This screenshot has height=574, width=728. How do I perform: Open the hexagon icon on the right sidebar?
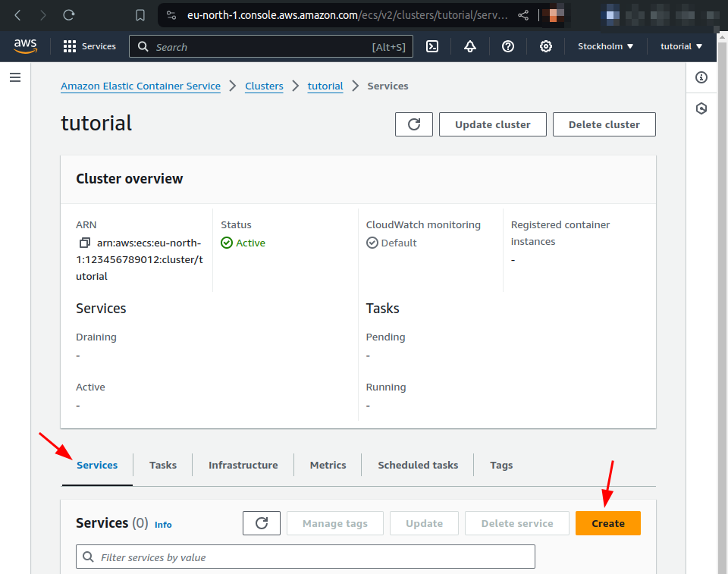tap(701, 108)
